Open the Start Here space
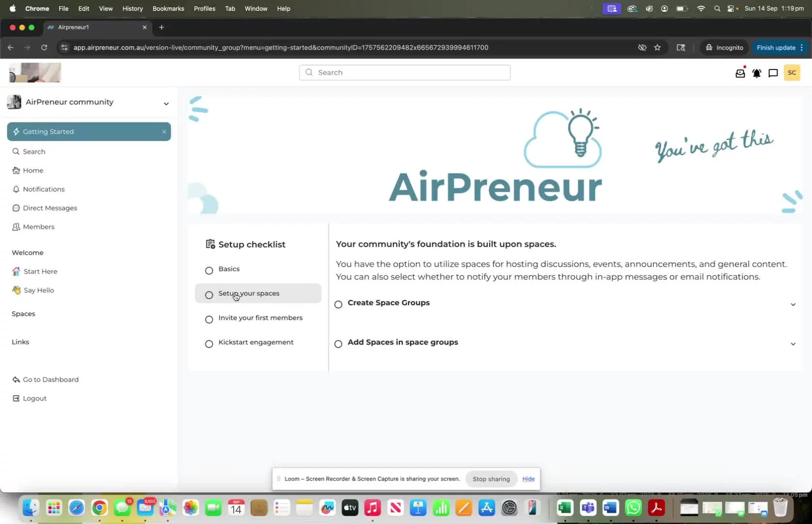Image resolution: width=812 pixels, height=524 pixels. point(34,271)
